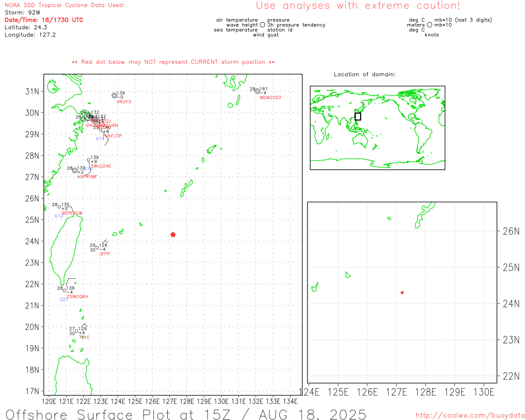The image size is (525, 420).
Task: Click station ID ZSWCQRH label
Action: (78, 297)
